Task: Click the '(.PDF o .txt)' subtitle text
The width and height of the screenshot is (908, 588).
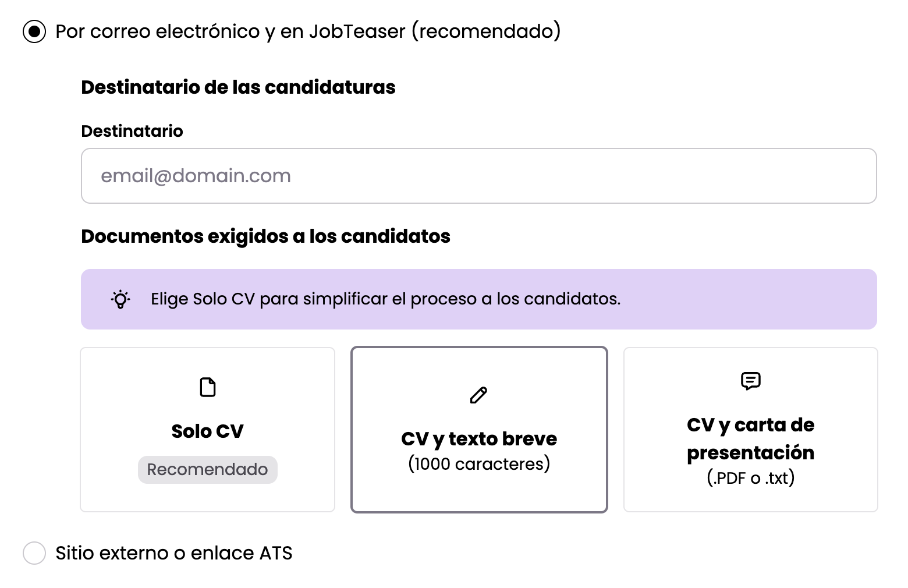Action: tap(751, 478)
